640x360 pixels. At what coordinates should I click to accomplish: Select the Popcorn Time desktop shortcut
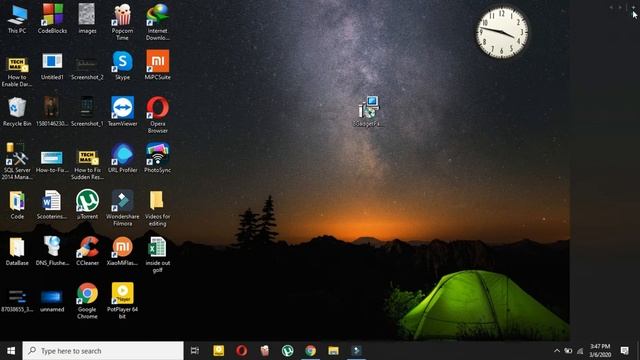(122, 22)
